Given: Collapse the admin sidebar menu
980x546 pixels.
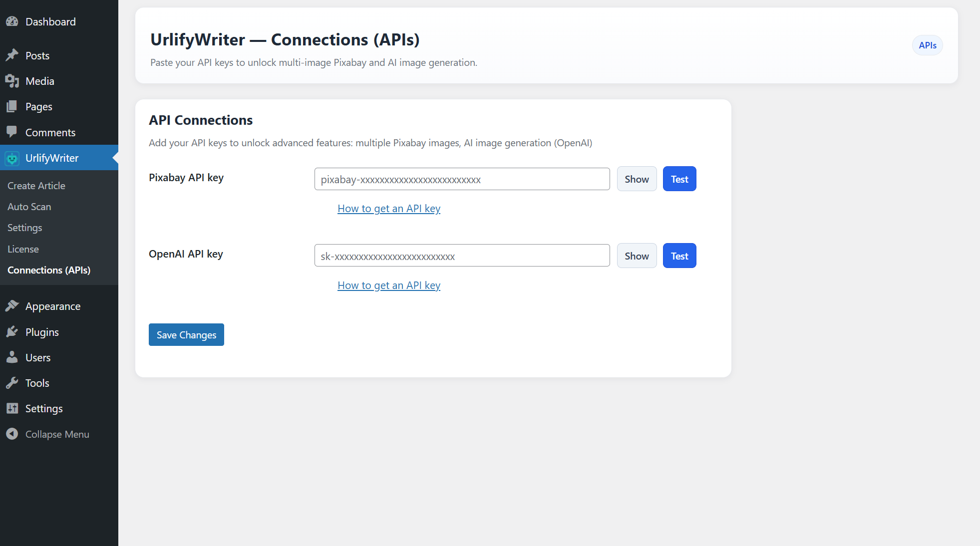Looking at the screenshot, I should pos(12,434).
